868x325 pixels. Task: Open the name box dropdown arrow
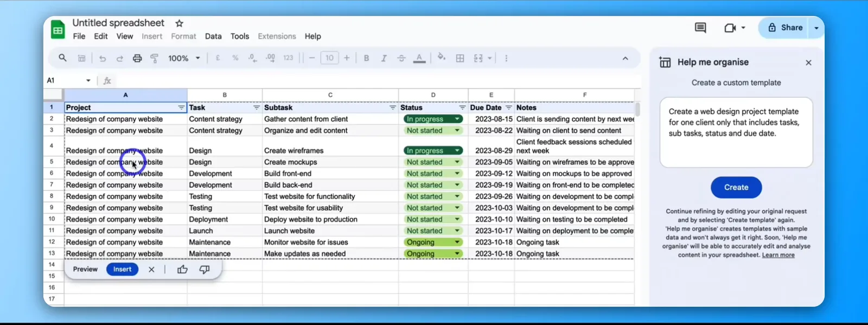click(x=88, y=80)
